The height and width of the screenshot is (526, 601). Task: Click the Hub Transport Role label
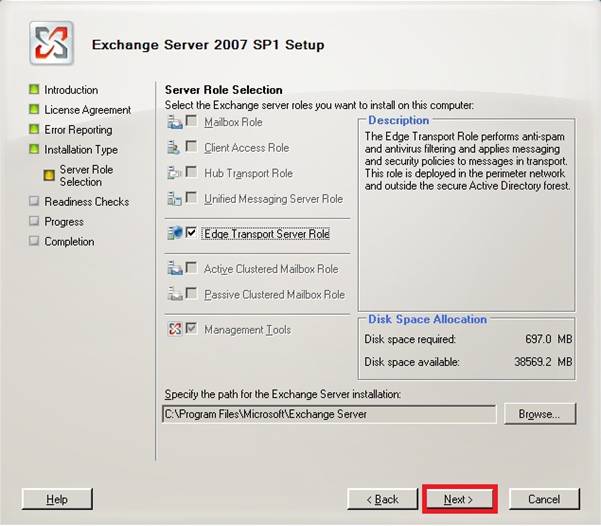click(249, 173)
